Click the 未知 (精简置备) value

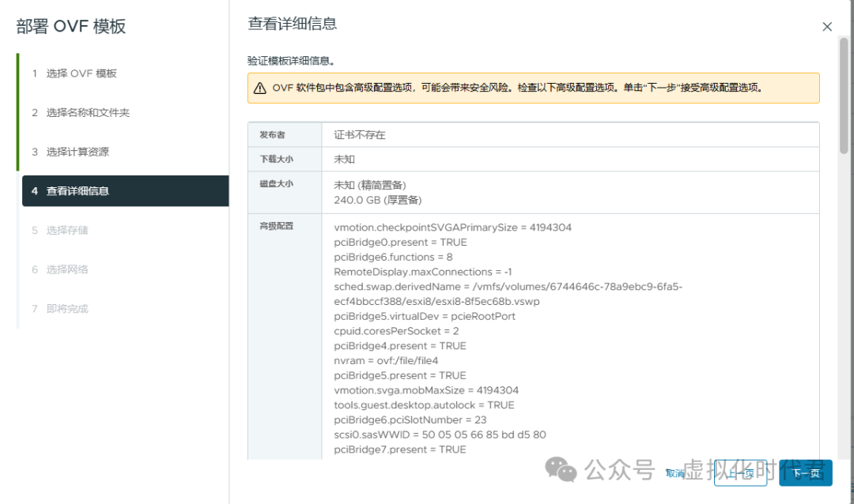pyautogui.click(x=370, y=185)
